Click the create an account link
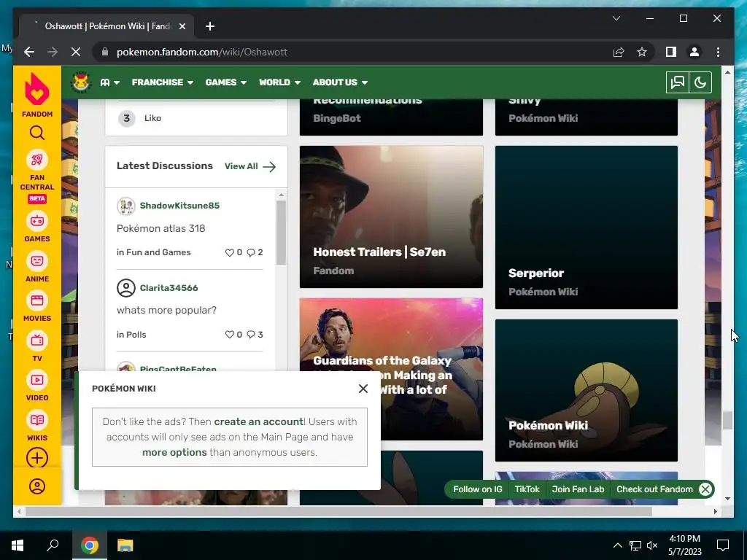Viewport: 747px width, 560px height. 259,421
